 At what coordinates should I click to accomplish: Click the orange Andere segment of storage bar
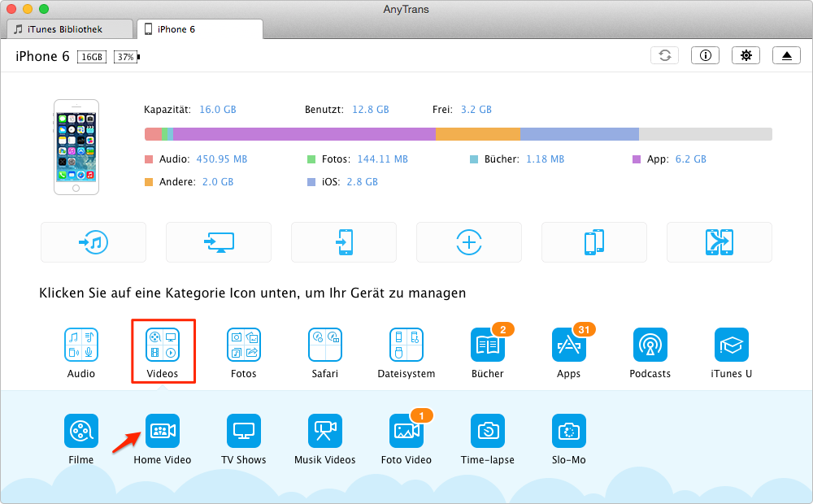click(477, 134)
